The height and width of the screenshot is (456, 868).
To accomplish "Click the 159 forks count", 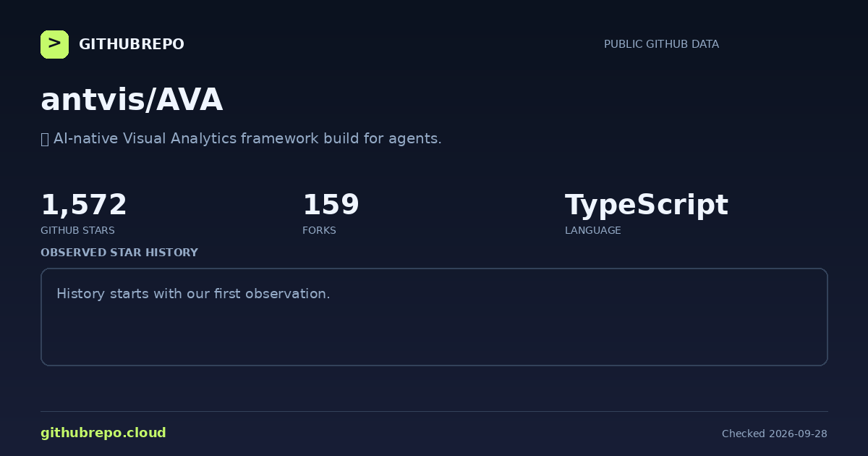I will [331, 205].
